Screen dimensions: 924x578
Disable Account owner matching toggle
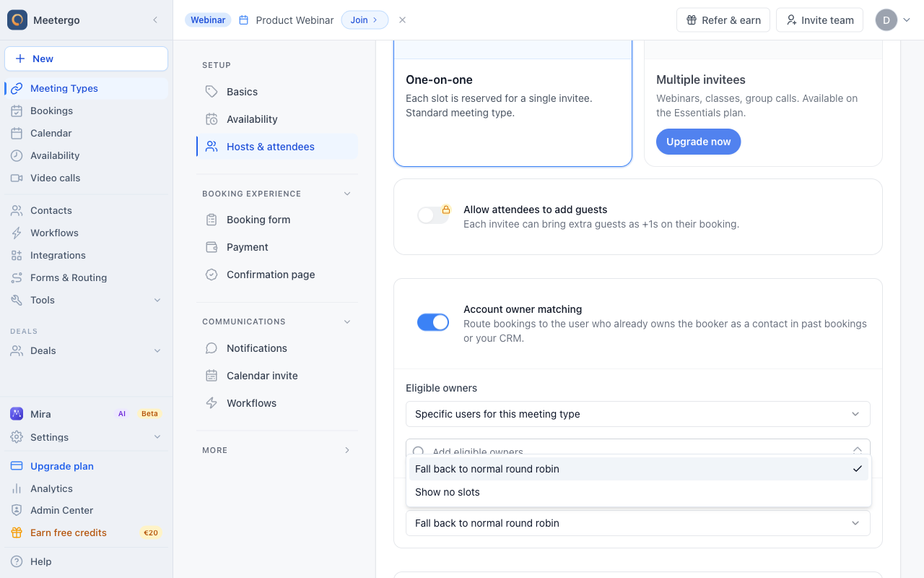[x=433, y=322]
